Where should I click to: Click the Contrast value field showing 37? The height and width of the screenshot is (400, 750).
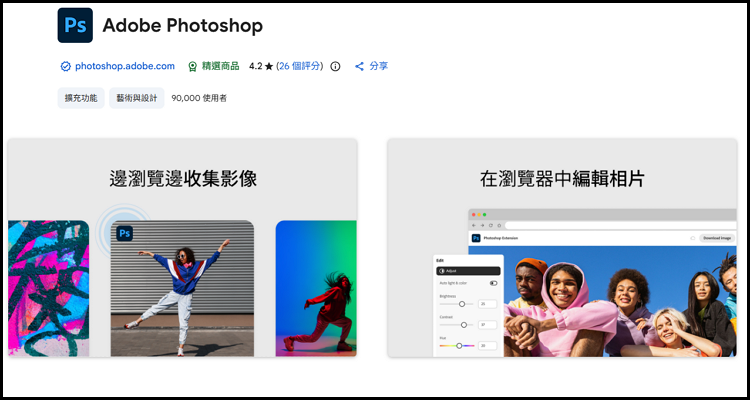(487, 325)
